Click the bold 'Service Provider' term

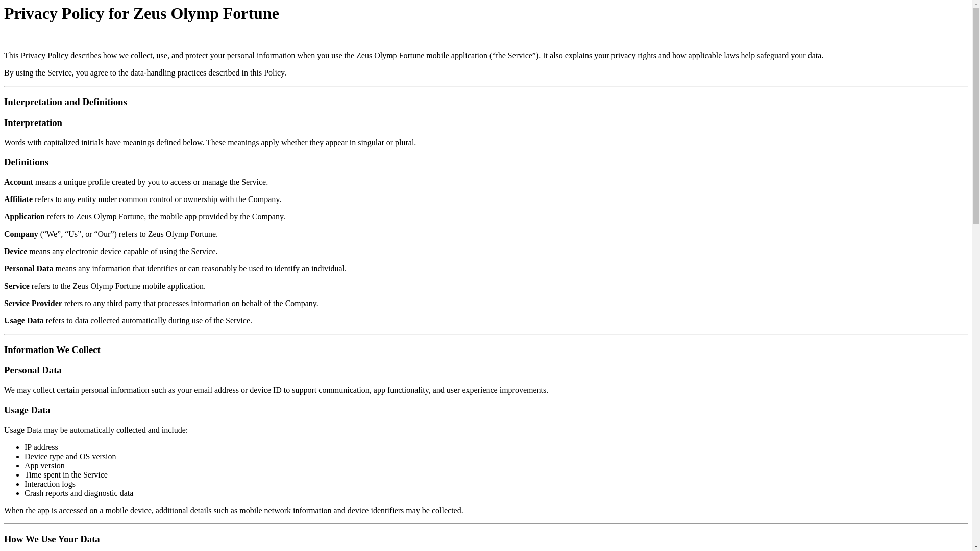[x=33, y=304]
